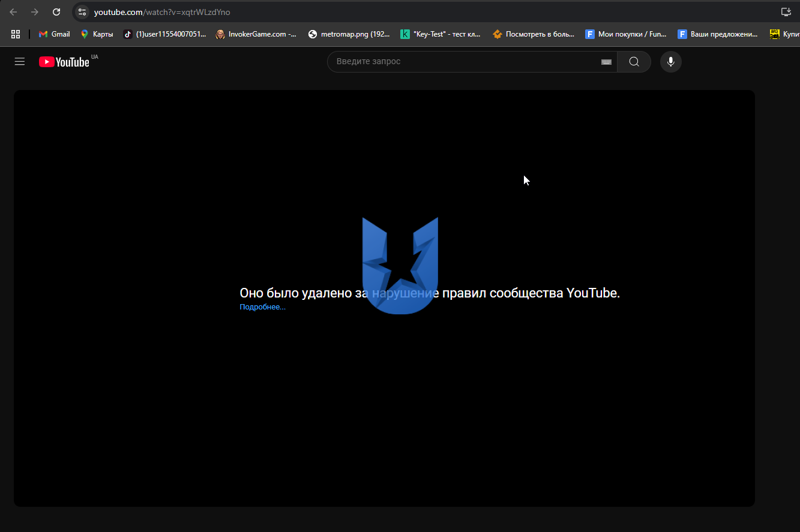Open the "Key-Test" bookmark
The height and width of the screenshot is (532, 800).
441,34
